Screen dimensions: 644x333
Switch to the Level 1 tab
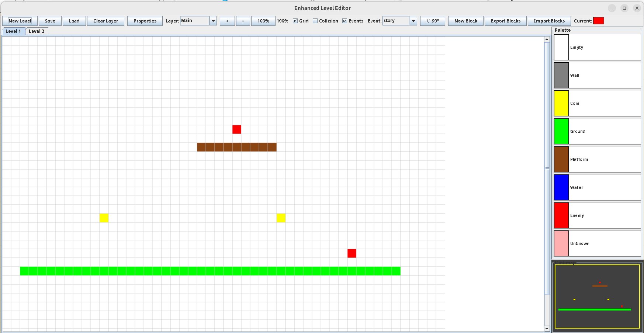coord(13,31)
